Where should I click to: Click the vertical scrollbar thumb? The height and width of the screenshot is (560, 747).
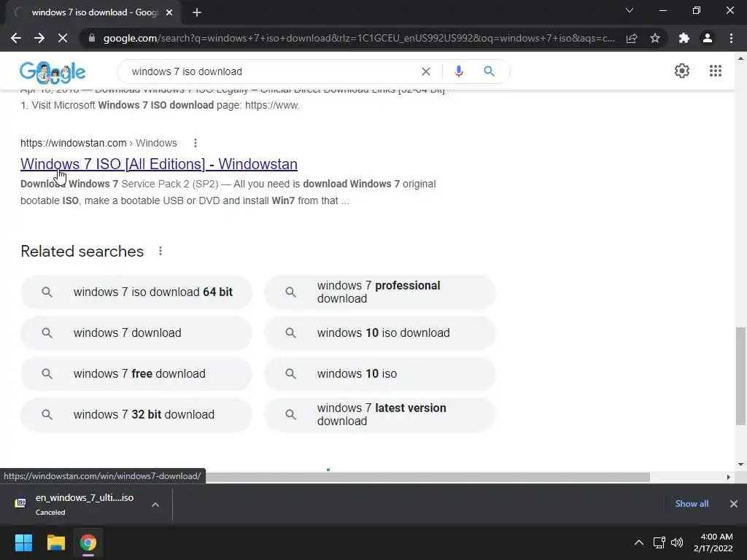tap(740, 376)
